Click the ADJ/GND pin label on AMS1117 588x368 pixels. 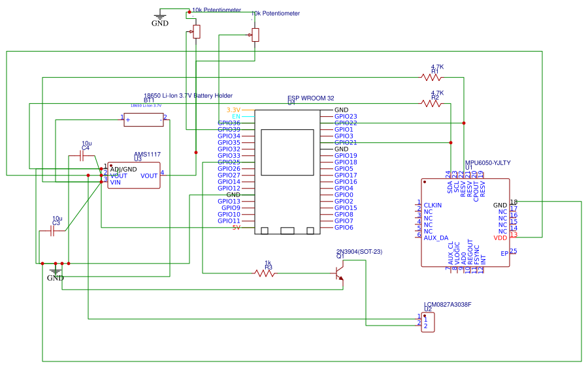point(123,170)
